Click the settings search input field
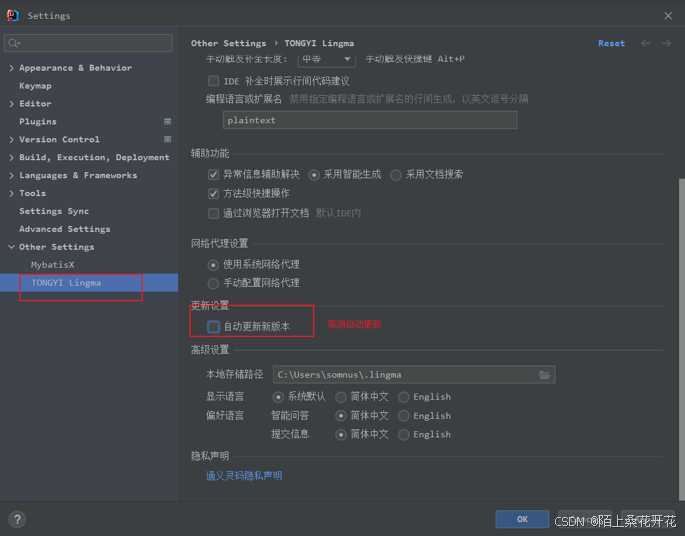Screen dimensions: 685x536 88,43
